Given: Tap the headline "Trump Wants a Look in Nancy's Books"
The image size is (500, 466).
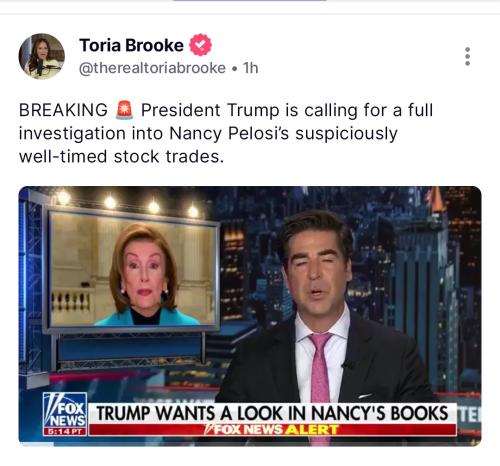Looking at the screenshot, I should tap(272, 413).
